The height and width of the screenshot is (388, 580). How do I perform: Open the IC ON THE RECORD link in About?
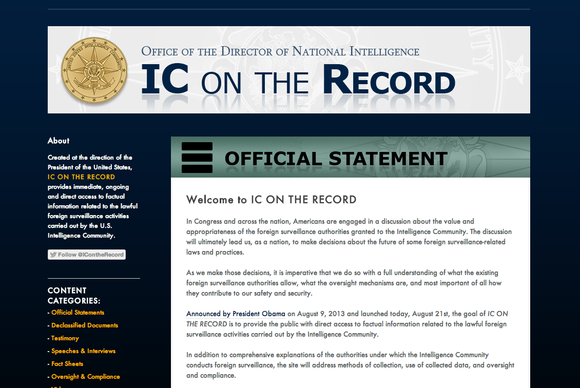click(x=81, y=177)
